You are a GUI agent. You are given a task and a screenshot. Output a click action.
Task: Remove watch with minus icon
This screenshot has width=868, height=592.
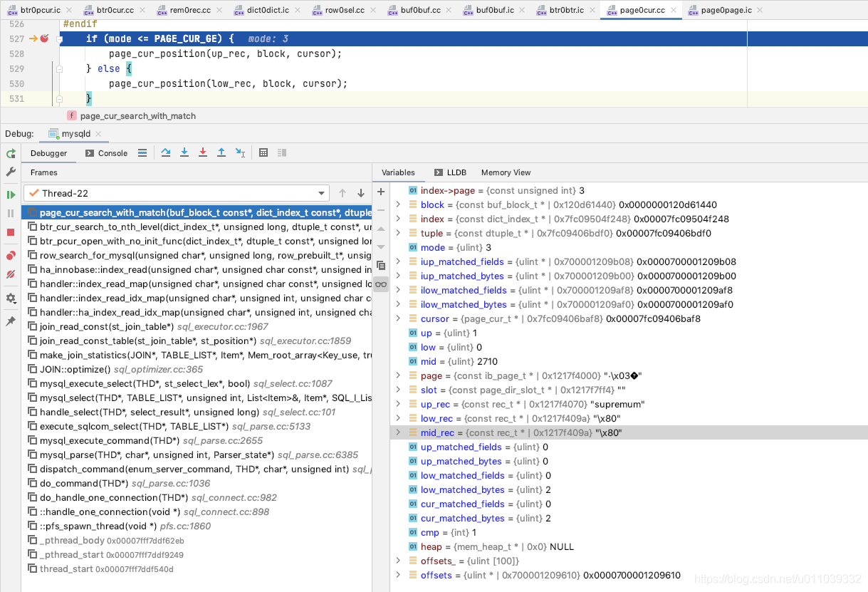pyautogui.click(x=381, y=210)
